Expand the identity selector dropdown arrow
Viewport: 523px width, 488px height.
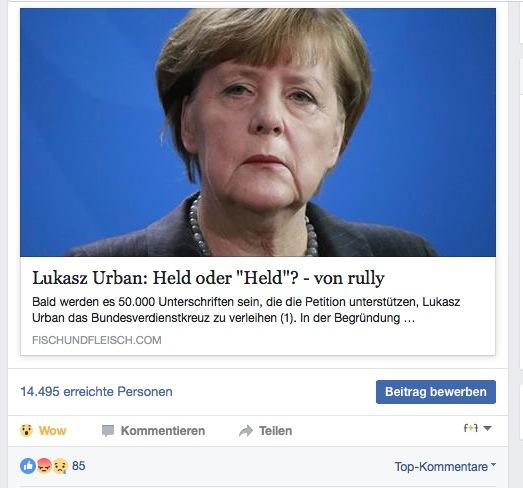[487, 428]
